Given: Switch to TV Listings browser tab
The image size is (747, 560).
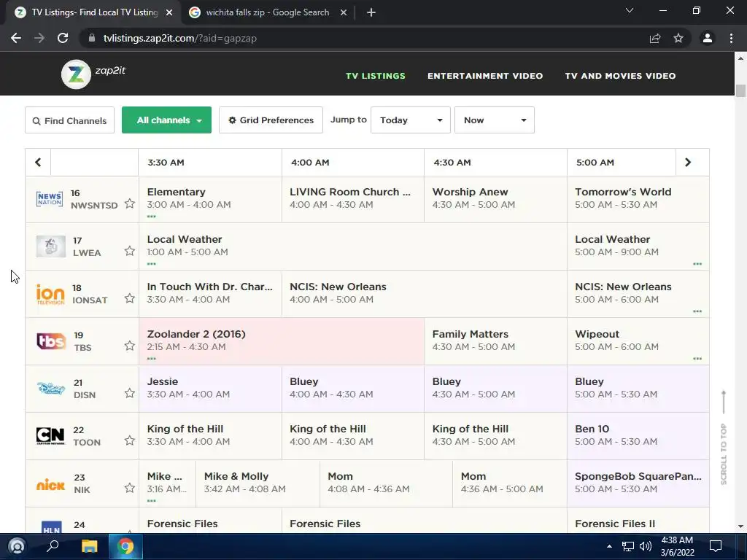Looking at the screenshot, I should click(93, 12).
